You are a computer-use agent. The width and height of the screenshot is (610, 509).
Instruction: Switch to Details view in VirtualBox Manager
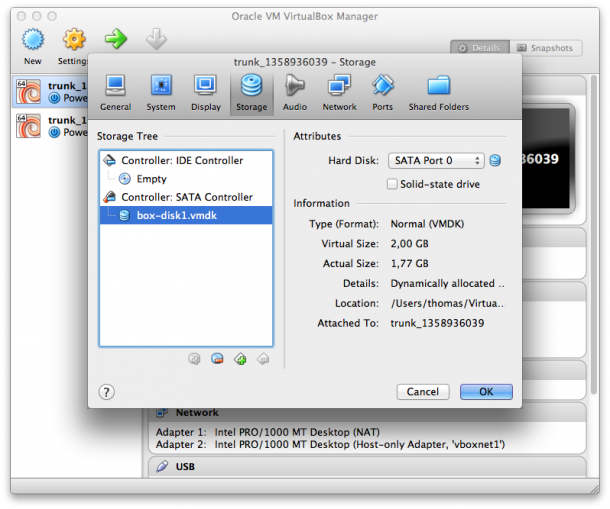pyautogui.click(x=480, y=48)
